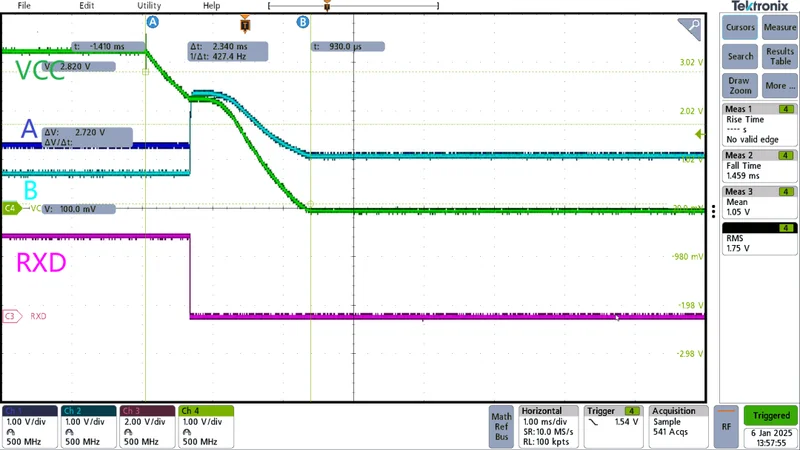800x450 pixels.
Task: Open the File menu
Action: (x=24, y=6)
